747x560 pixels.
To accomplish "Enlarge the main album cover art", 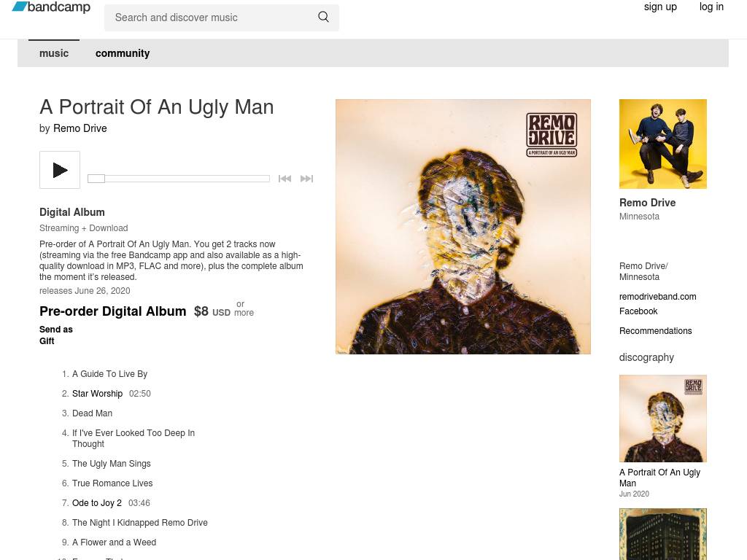I will coord(463,227).
